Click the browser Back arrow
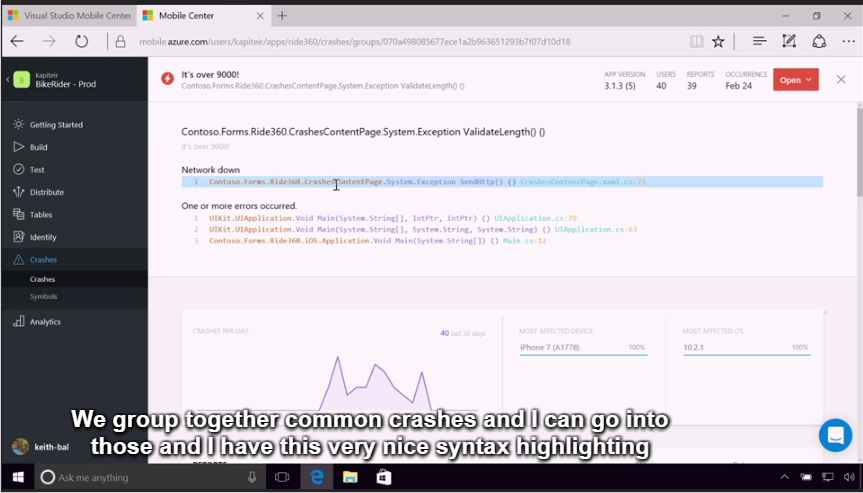The height and width of the screenshot is (493, 863). (x=17, y=41)
